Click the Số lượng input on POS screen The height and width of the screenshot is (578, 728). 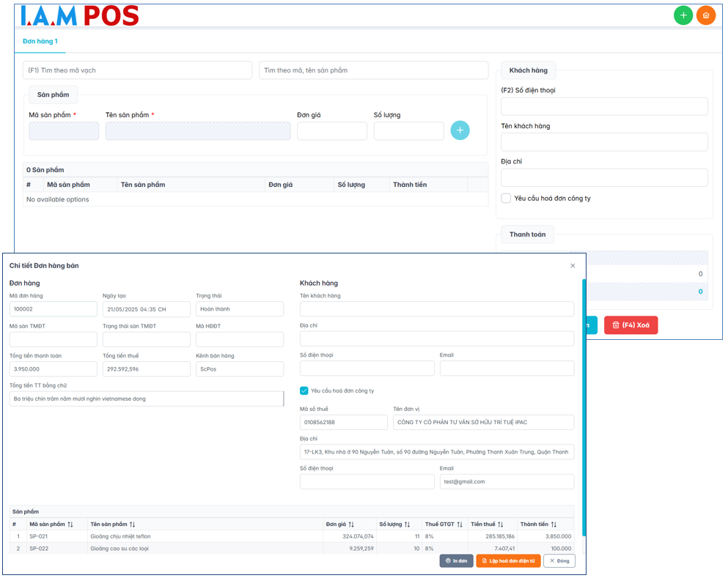pos(408,131)
